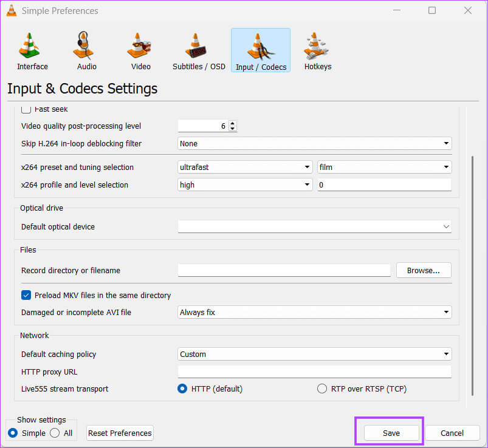
Task: Select RTP over RTSP (TCP) transport
Action: [x=322, y=389]
